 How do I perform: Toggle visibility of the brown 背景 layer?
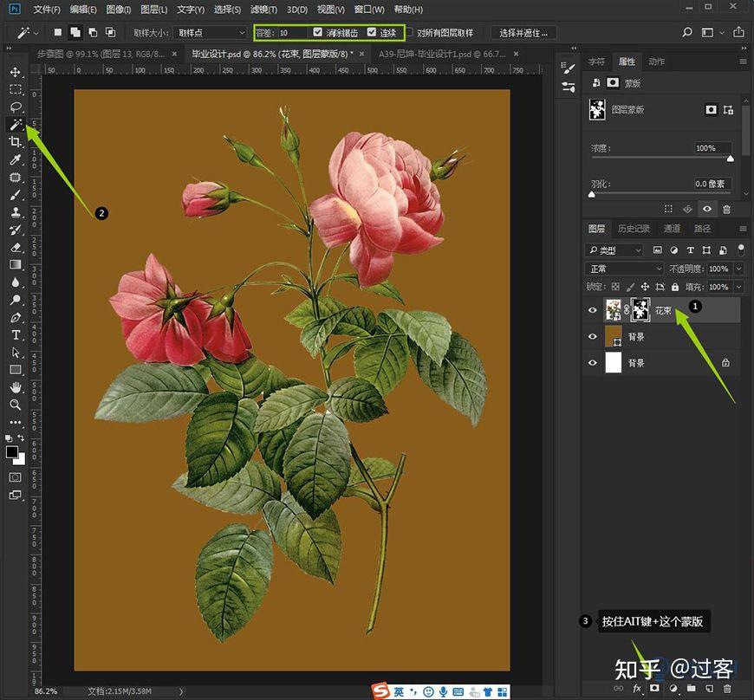pos(593,336)
